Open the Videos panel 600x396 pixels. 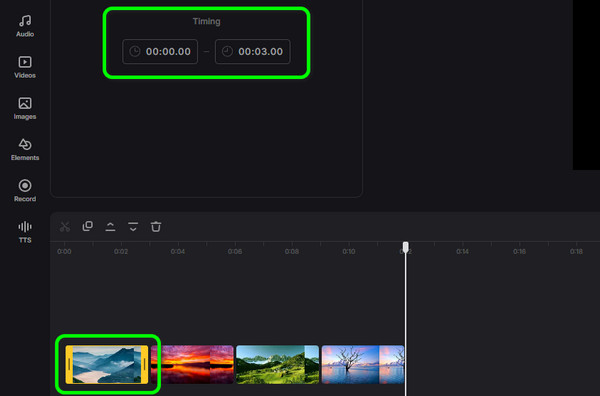[25, 67]
